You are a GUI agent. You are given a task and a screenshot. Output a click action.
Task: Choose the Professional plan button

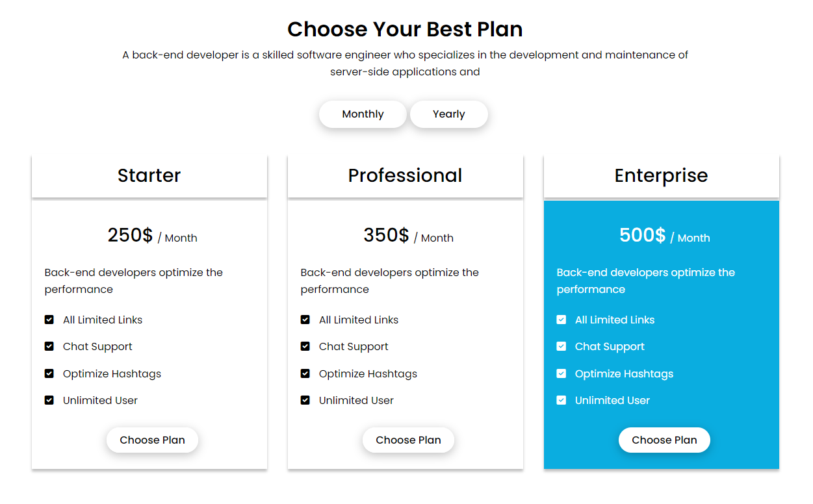click(408, 440)
